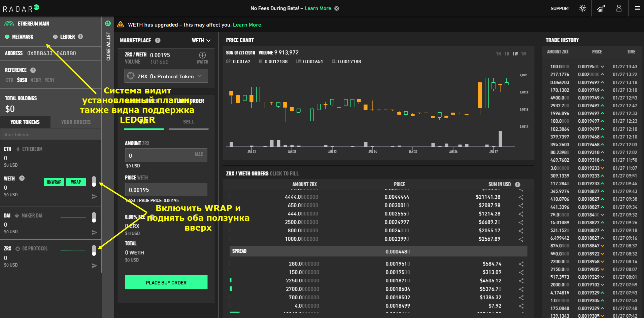Screen dimensions: 644x318
Task: Open Learn More link in beta banner
Action: [318, 8]
